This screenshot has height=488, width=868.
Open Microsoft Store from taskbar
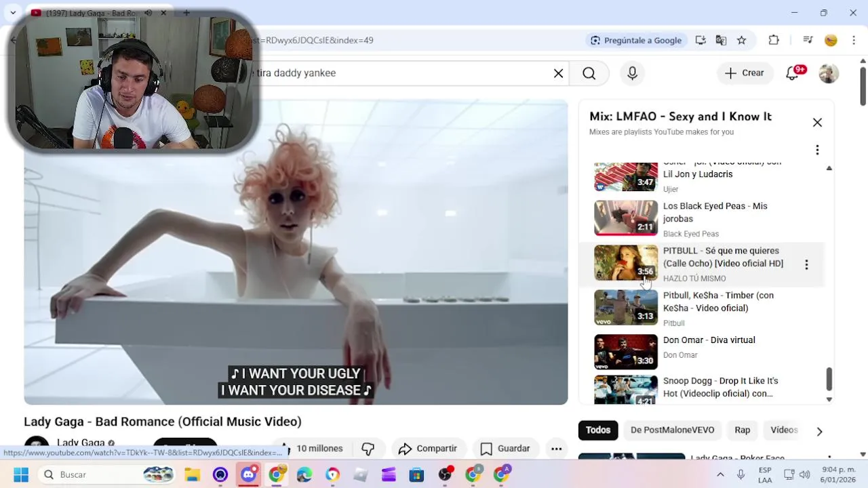(416, 474)
